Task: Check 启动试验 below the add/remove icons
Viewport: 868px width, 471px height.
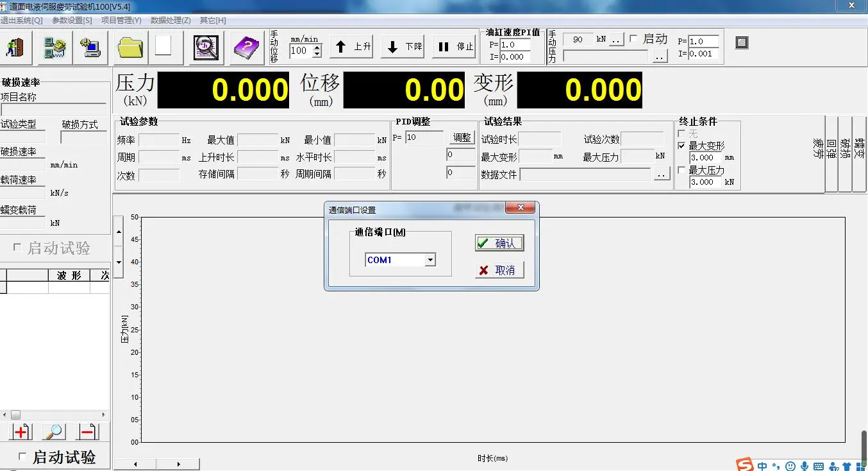Action: point(22,456)
